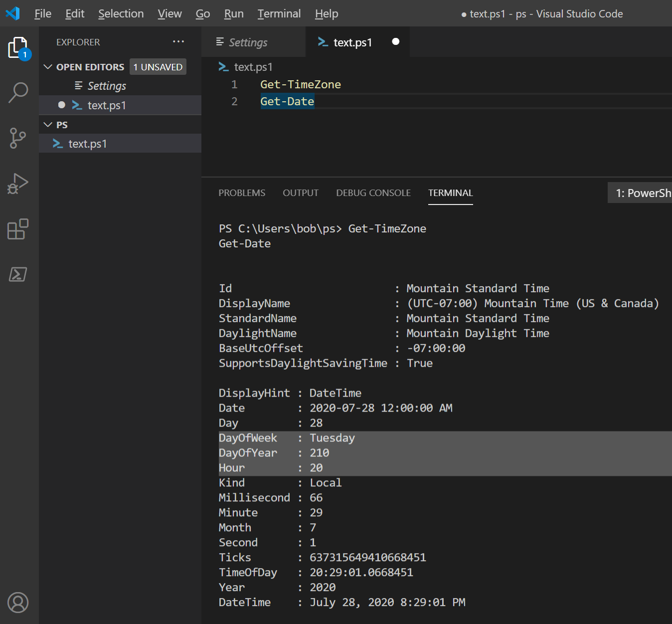This screenshot has height=624, width=672.
Task: Open the Explorer view icon
Action: point(18,47)
